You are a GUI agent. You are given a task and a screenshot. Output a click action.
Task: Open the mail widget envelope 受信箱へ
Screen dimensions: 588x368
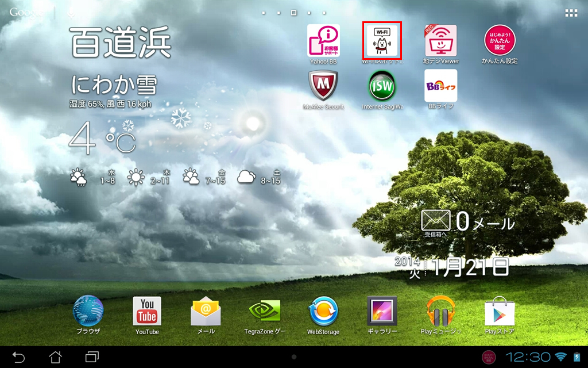436,223
